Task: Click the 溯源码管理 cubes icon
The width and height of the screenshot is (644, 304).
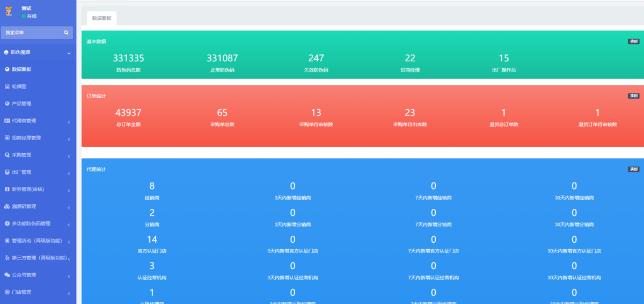Action: [x=7, y=206]
